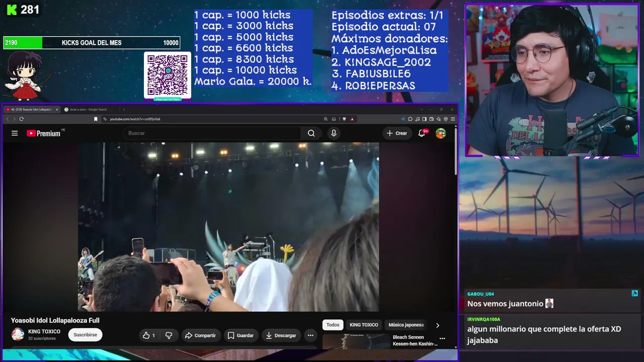Click the Compartir share button
The height and width of the screenshot is (362, 644).
[x=200, y=335]
